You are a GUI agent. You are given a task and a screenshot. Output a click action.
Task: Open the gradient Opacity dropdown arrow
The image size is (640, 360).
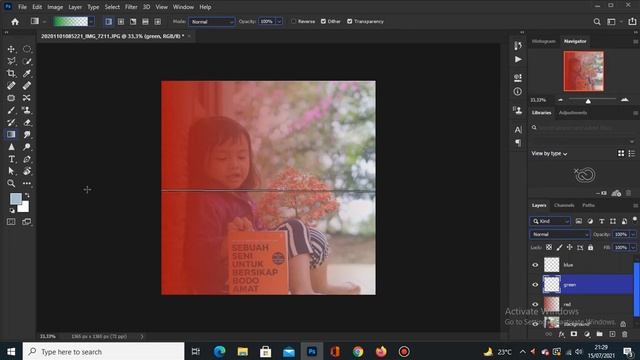click(x=279, y=21)
